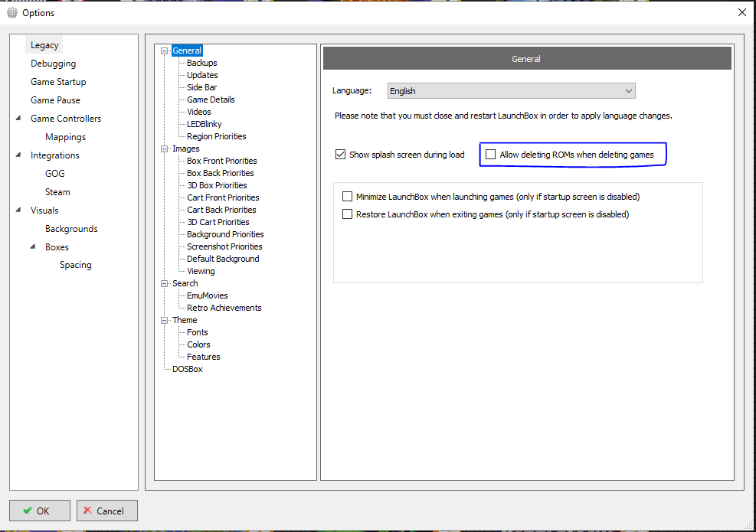This screenshot has width=756, height=532.
Task: Select Retro Achievements tree item
Action: pos(224,308)
